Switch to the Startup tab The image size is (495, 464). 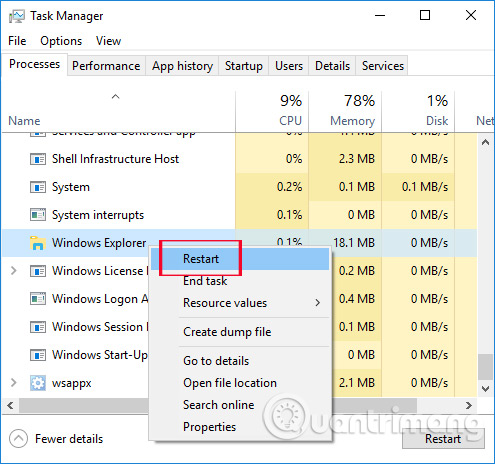pos(244,66)
